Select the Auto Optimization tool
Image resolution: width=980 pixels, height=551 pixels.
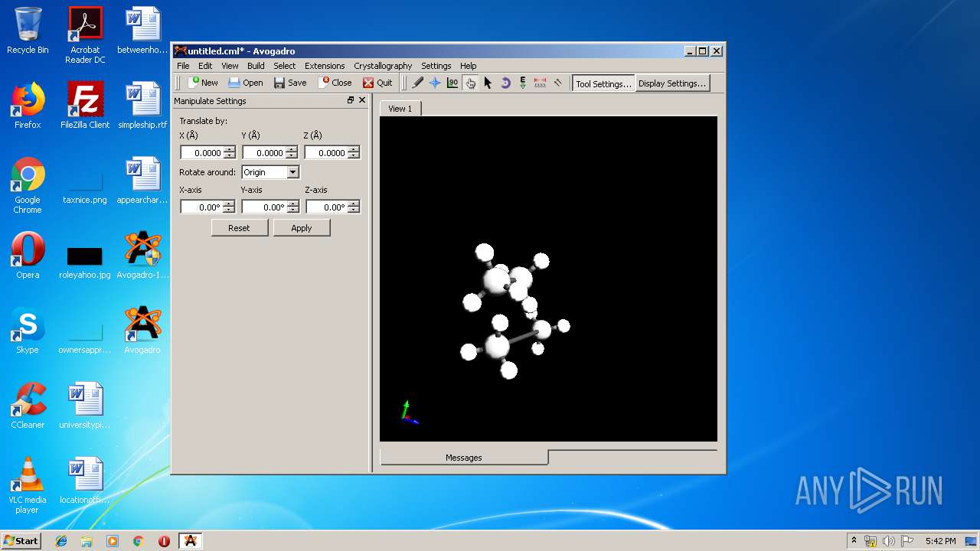coord(523,83)
